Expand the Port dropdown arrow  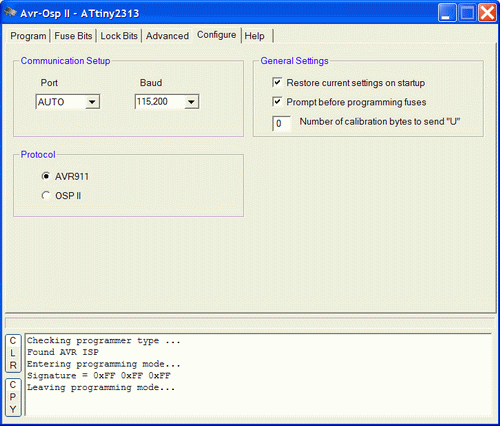pos(92,102)
